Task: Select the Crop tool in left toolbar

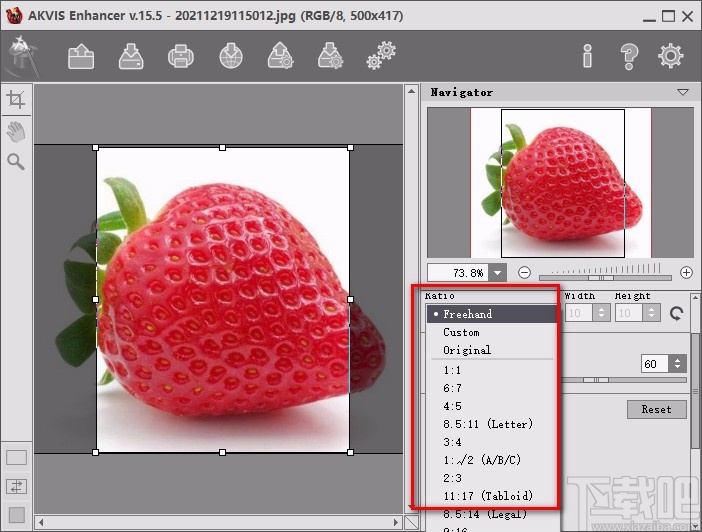Action: 16,99
